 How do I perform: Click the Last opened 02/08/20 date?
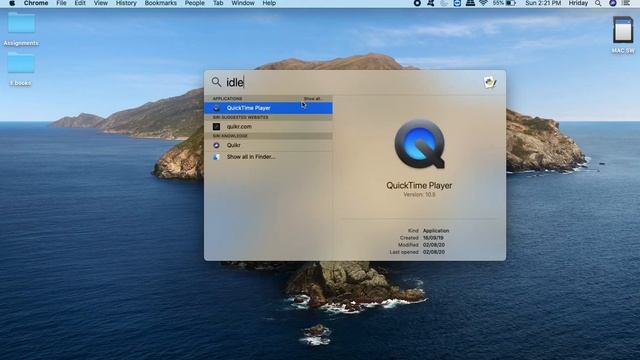click(x=434, y=252)
